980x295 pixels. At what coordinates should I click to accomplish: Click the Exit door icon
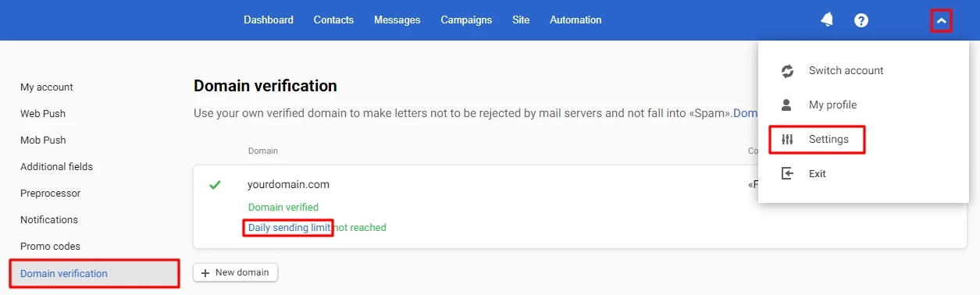[787, 173]
